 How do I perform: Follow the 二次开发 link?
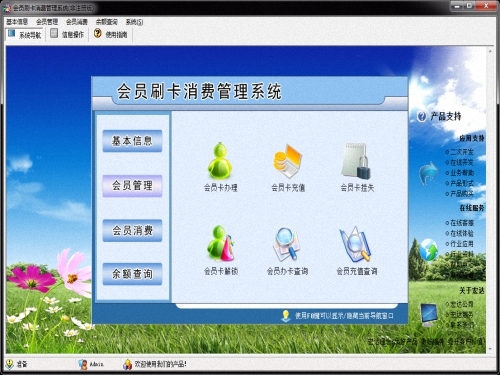point(462,152)
